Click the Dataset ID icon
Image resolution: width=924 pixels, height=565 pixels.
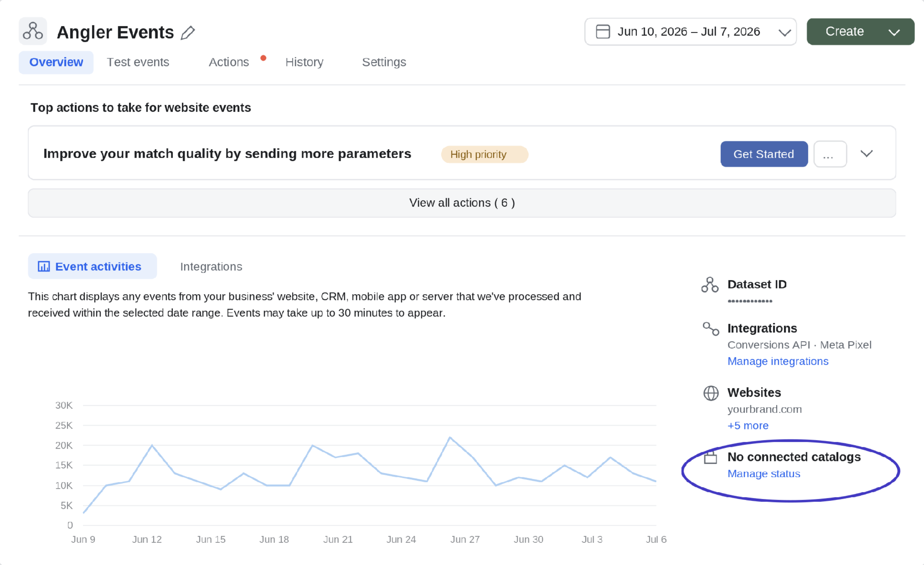tap(710, 285)
